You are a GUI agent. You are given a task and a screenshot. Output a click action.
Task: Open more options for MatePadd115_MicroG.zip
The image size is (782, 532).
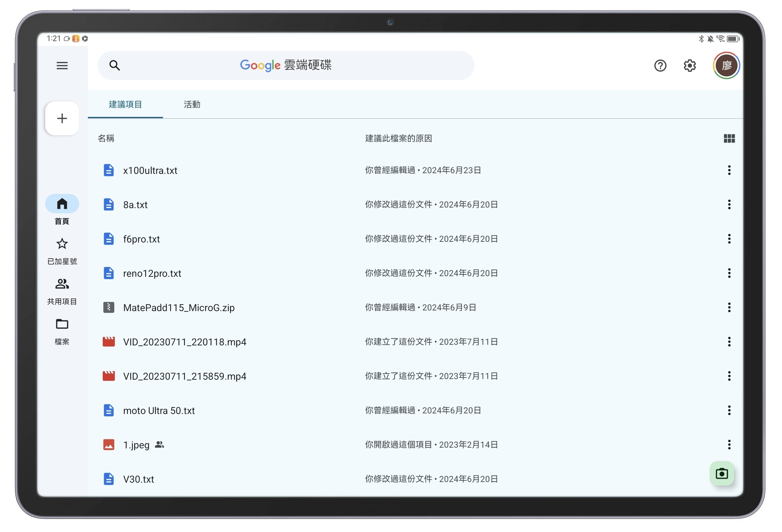(x=729, y=307)
